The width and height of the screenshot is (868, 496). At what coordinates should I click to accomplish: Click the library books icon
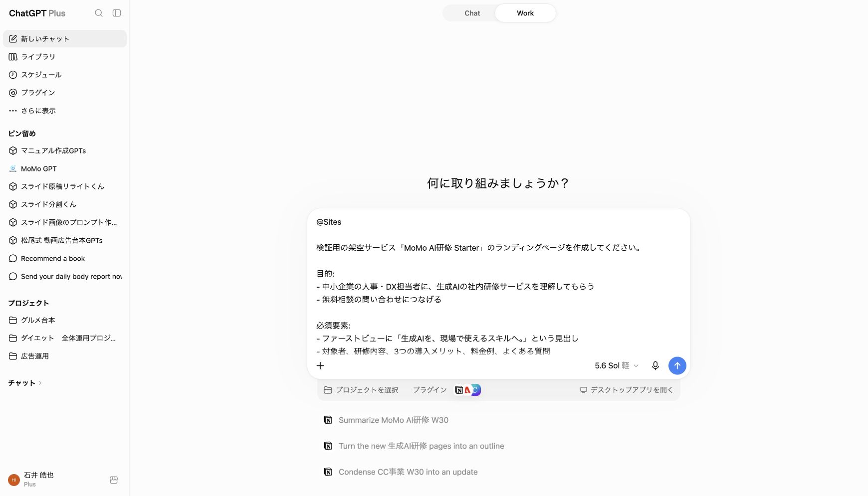[13, 57]
